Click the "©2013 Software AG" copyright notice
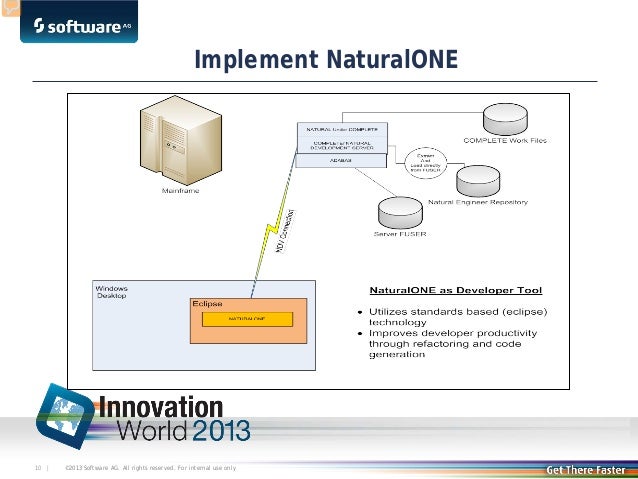 tap(151, 468)
